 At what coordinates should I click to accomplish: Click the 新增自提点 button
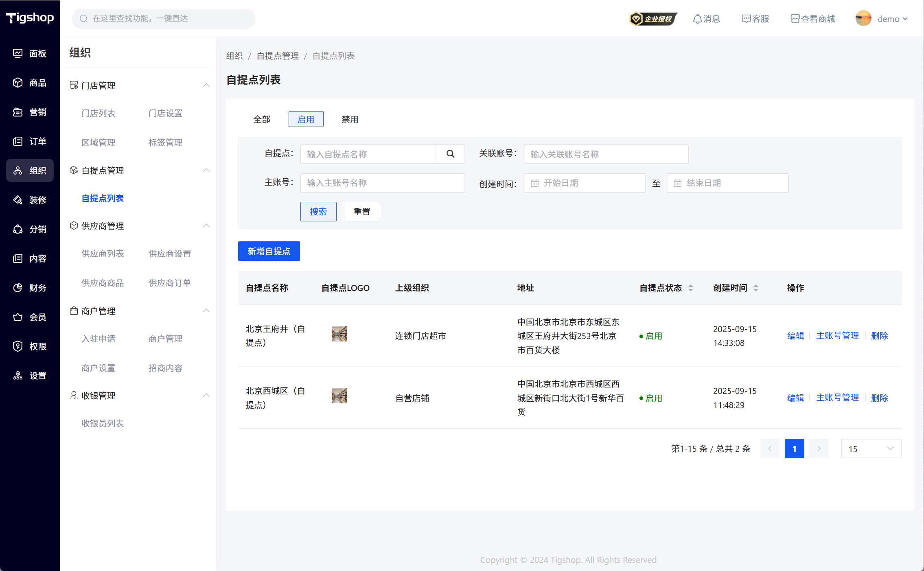click(x=269, y=251)
